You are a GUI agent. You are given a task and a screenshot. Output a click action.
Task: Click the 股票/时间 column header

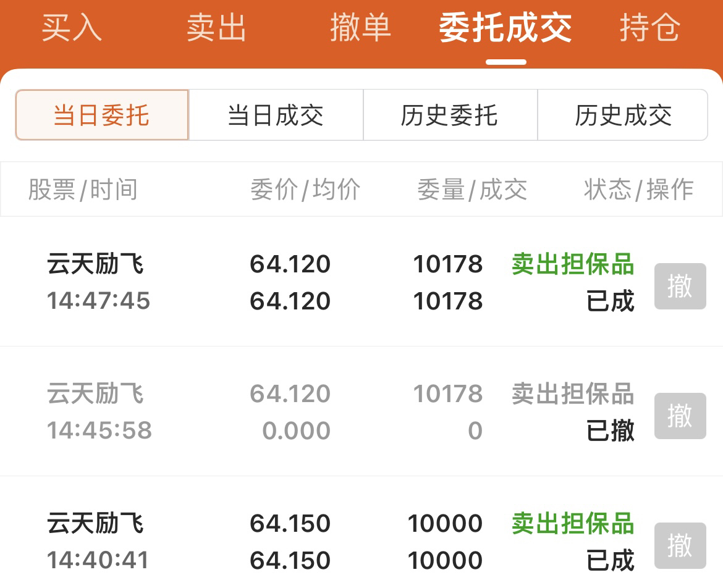[83, 190]
